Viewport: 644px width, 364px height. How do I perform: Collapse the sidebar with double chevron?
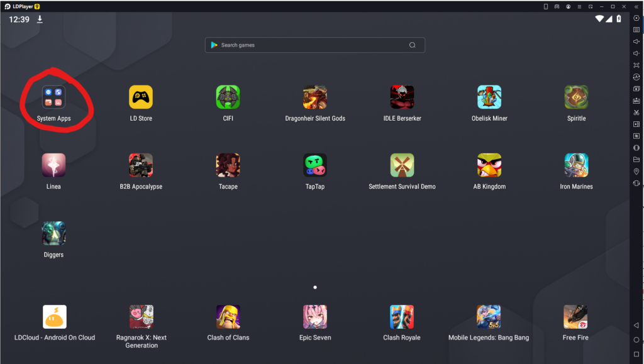[x=636, y=6]
